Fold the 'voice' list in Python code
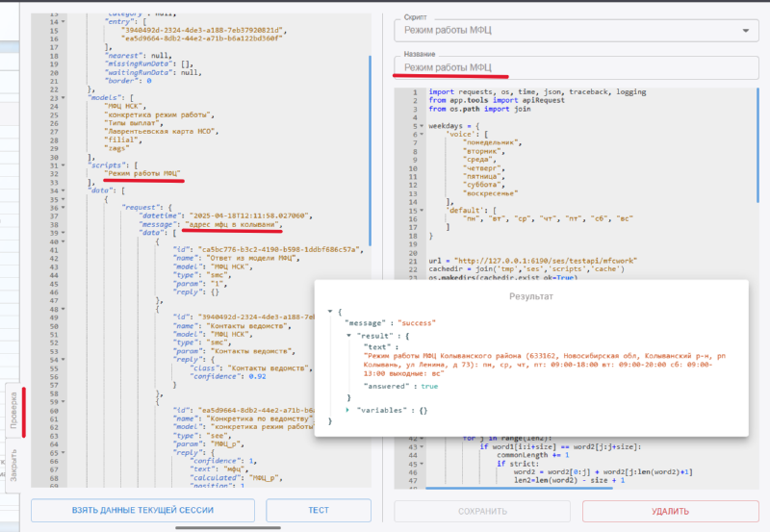The image size is (770, 532). pyautogui.click(x=422, y=134)
